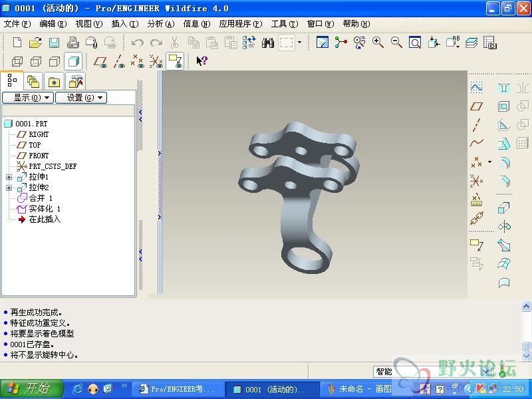Image resolution: width=532 pixels, height=399 pixels.
Task: Select the Datum Plane tool in right toolbar
Action: pyautogui.click(x=476, y=106)
